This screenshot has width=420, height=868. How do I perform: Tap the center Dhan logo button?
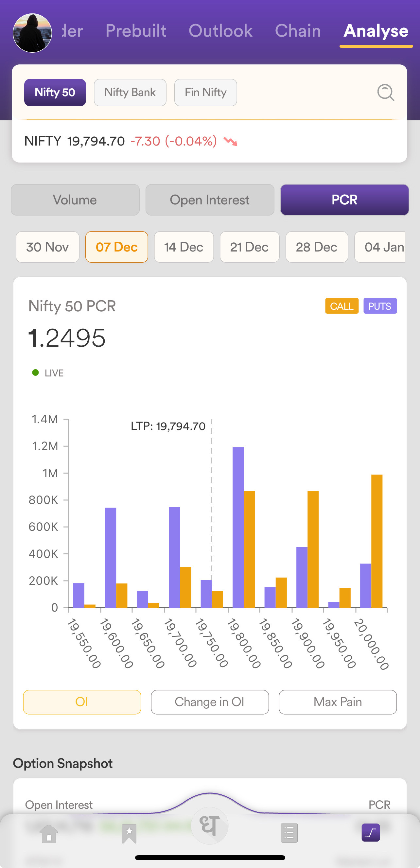[x=210, y=826]
